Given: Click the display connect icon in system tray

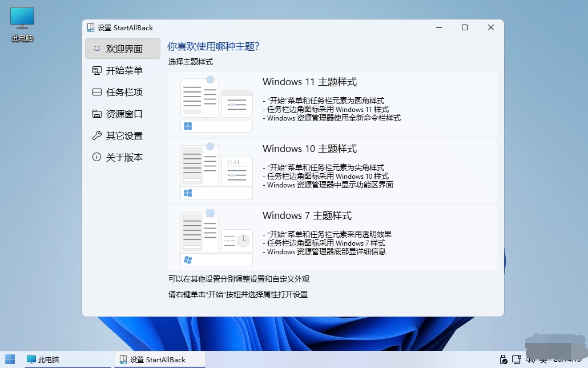Looking at the screenshot, I should [516, 360].
